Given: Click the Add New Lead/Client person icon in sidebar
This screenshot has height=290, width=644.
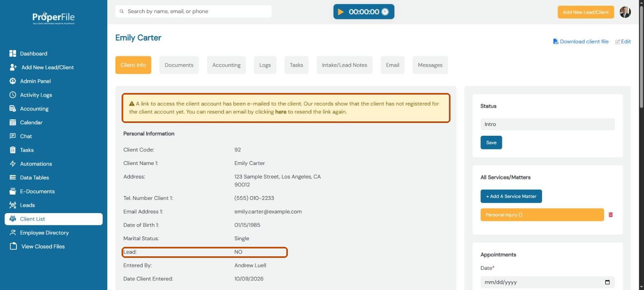Looking at the screenshot, I should (13, 67).
